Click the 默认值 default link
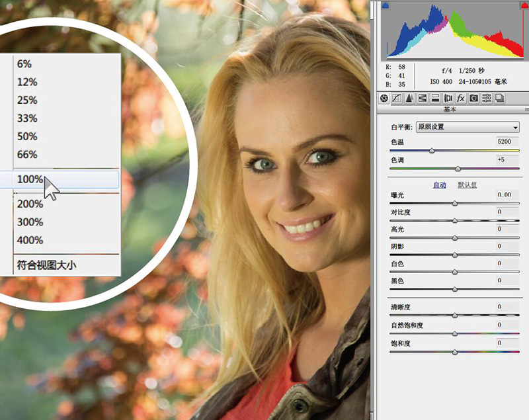529x420 pixels. click(x=468, y=185)
